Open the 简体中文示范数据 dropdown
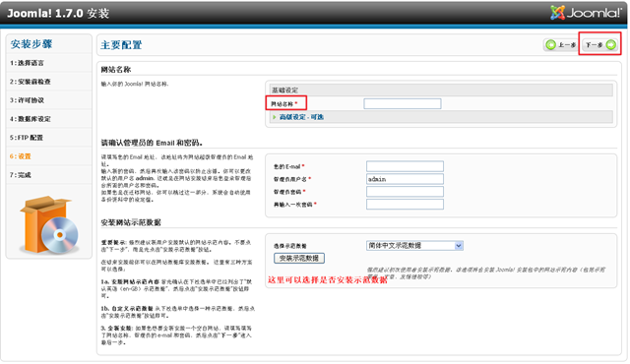This screenshot has width=630, height=364. pos(414,246)
